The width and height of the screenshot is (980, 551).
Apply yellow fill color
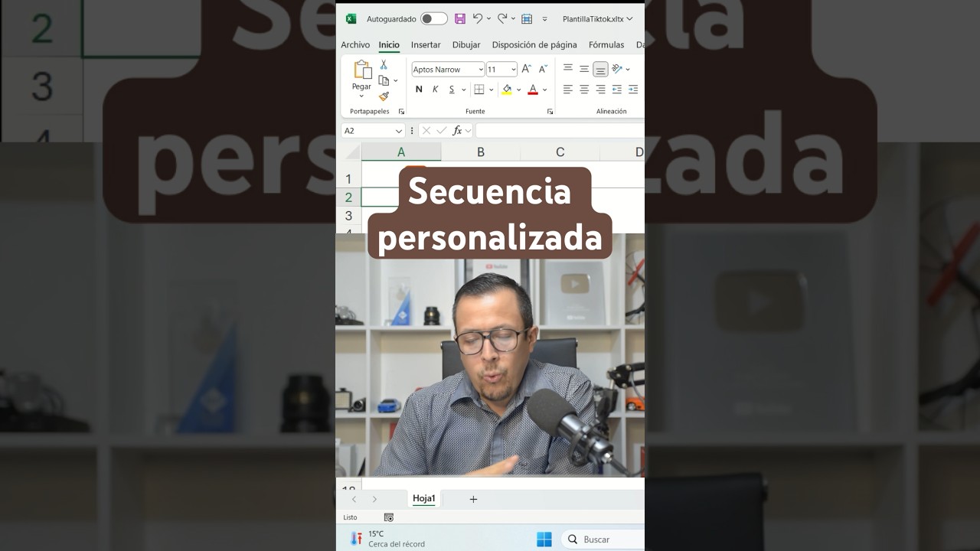507,90
